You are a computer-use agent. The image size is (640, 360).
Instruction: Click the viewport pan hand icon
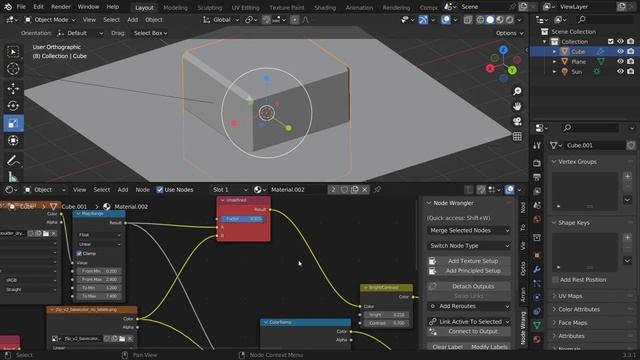point(517,106)
